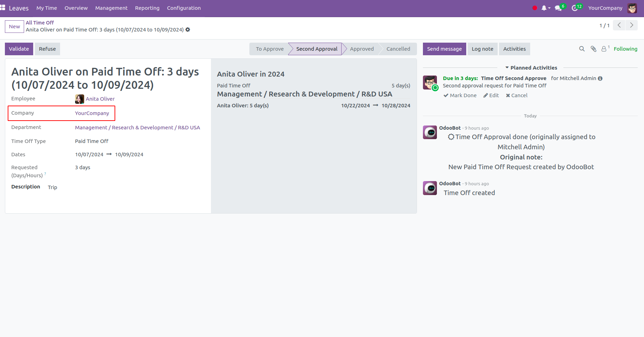Open the YourCompany company switcher
The height and width of the screenshot is (337, 644).
click(x=605, y=8)
